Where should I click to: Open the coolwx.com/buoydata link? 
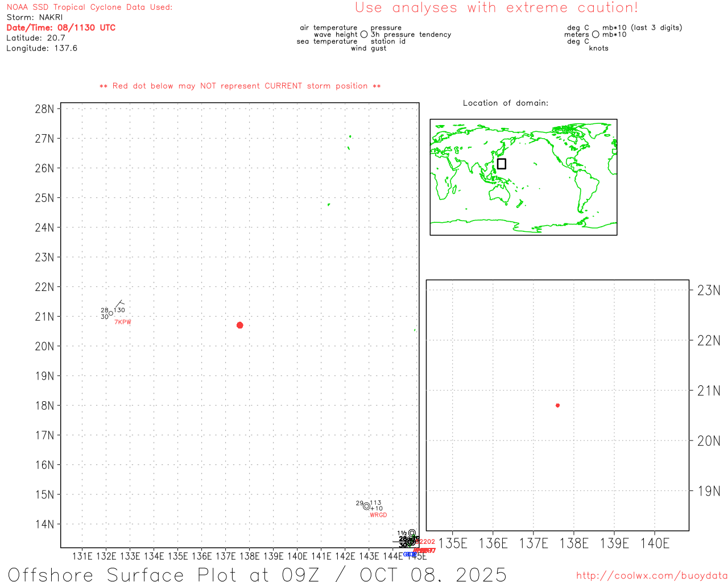point(651,576)
